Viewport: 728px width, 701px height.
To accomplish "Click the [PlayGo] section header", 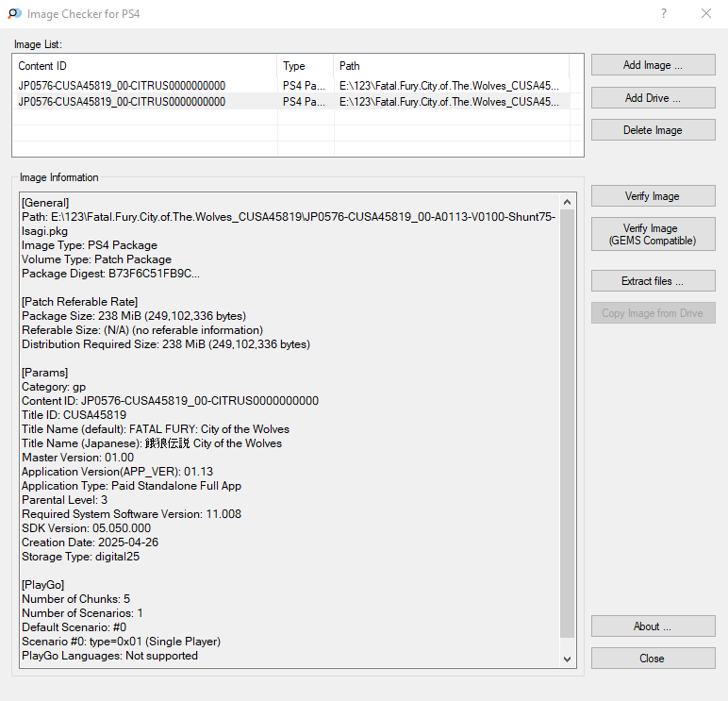I will (x=42, y=584).
